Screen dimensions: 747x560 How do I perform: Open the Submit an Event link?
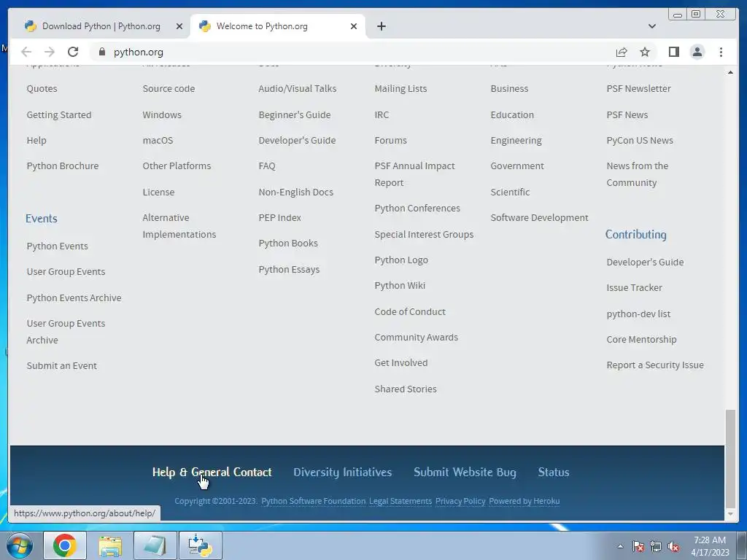[x=61, y=366]
